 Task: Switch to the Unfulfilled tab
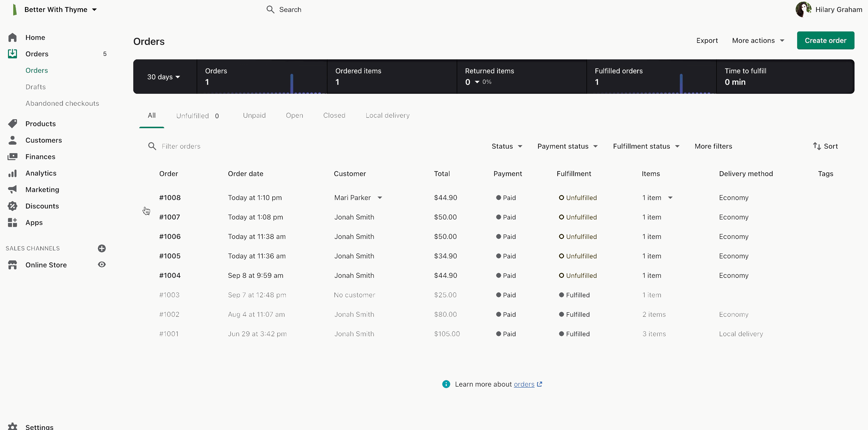coord(192,115)
